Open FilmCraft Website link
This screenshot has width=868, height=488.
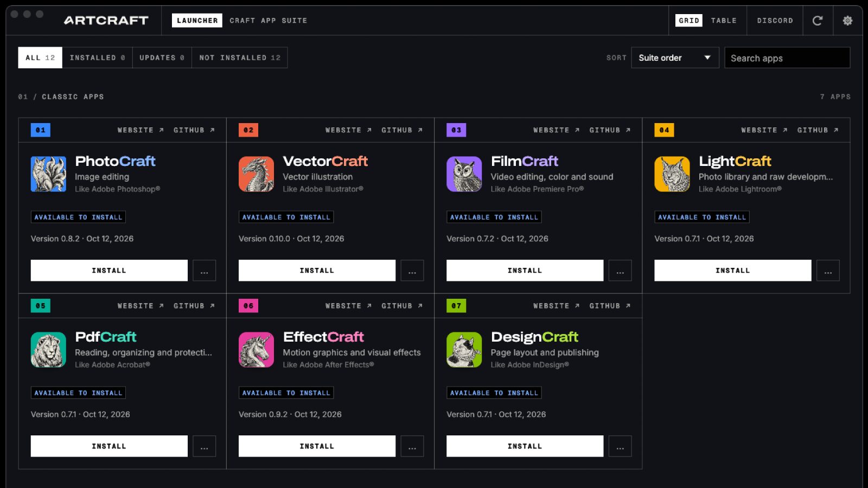[556, 130]
